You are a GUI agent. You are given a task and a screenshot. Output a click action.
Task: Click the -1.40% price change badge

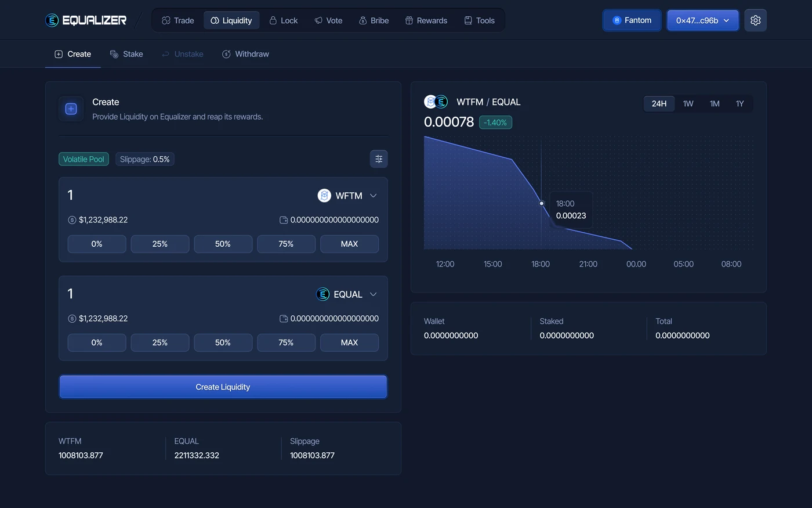point(495,123)
